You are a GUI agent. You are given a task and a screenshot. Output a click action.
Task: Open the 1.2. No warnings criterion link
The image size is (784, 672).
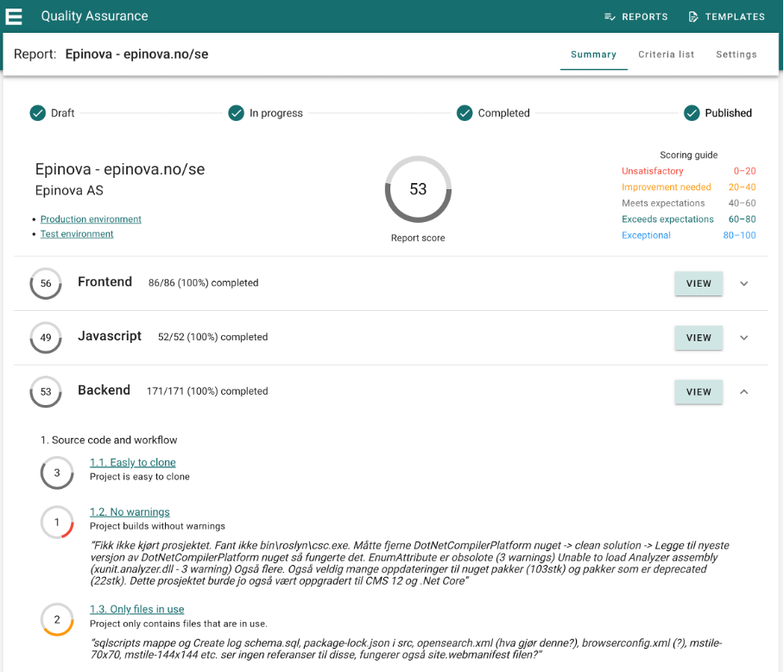tap(130, 512)
